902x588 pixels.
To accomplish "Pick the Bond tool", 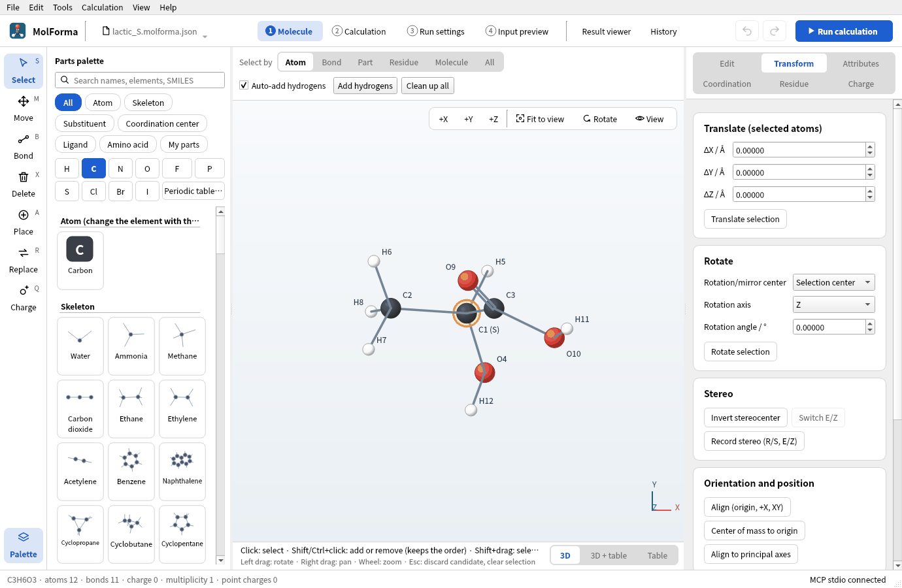I will point(24,146).
